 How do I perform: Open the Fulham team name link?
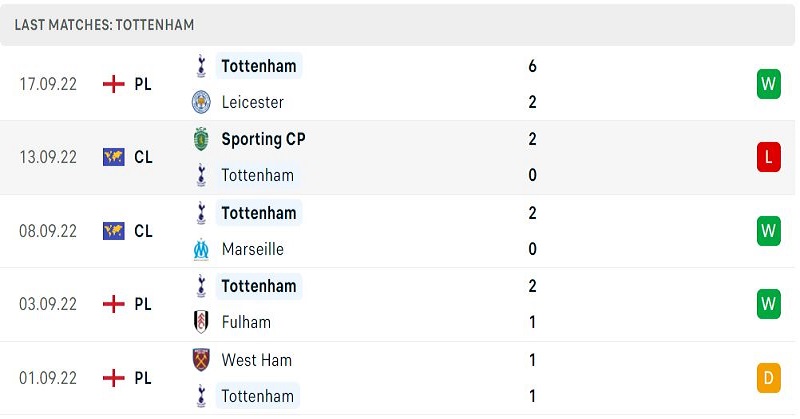click(246, 322)
